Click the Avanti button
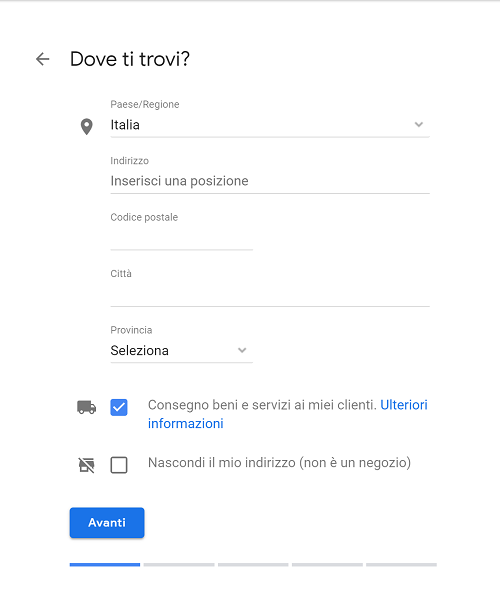The height and width of the screenshot is (614, 500). 107,522
